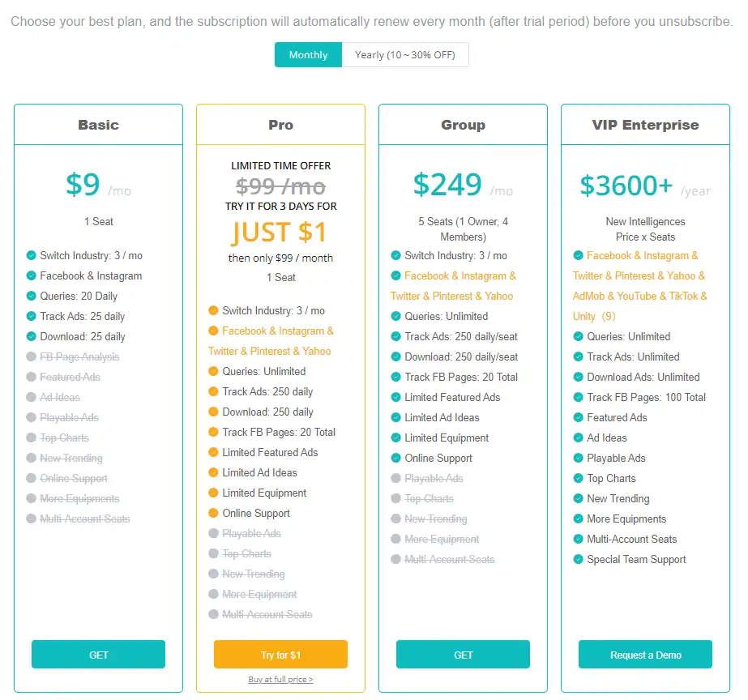The width and height of the screenshot is (748, 700).
Task: Open the "Buy at full price" link
Action: pos(280,680)
